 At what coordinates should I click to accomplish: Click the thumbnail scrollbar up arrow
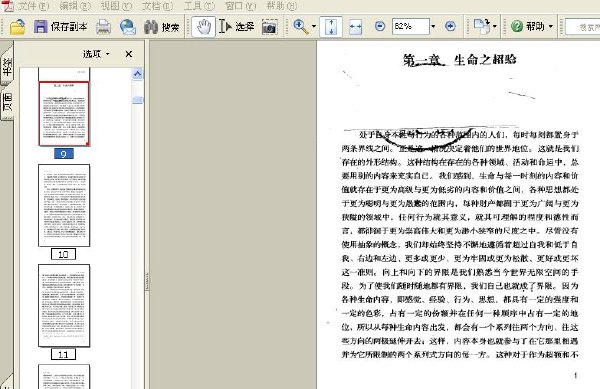tap(137, 74)
